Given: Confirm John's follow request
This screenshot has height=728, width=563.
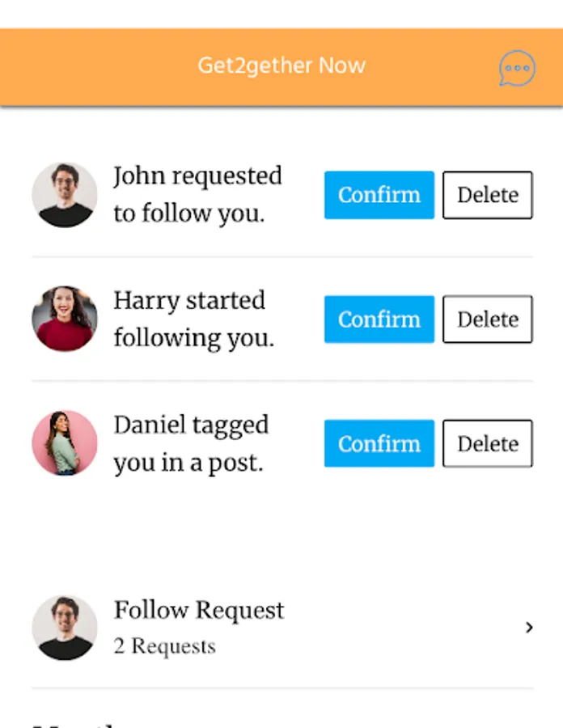Looking at the screenshot, I should pos(379,195).
